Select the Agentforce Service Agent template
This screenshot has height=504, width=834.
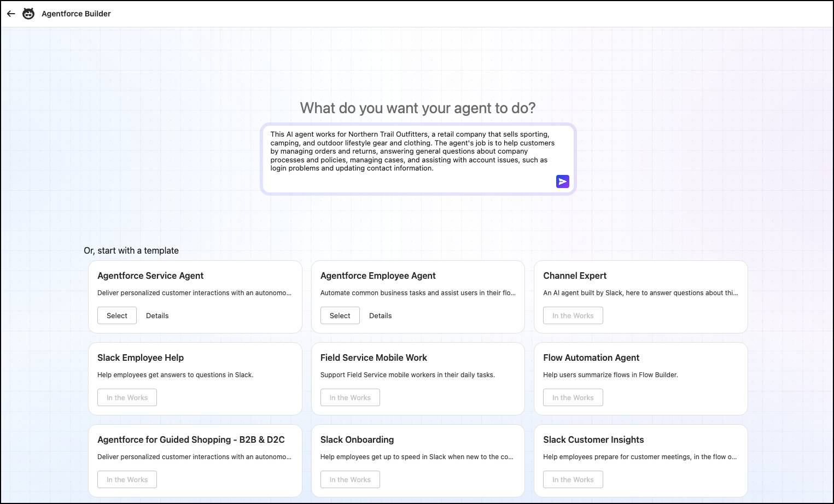(117, 315)
